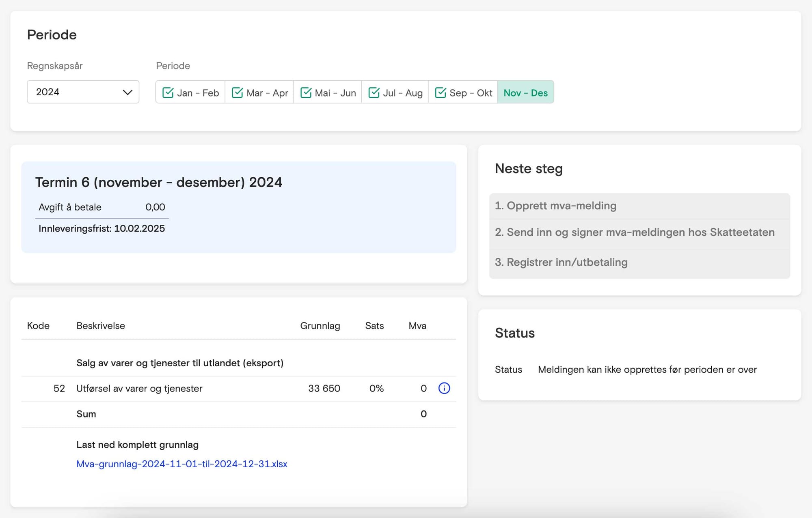Select the Mar - Apr period tab

pos(259,93)
